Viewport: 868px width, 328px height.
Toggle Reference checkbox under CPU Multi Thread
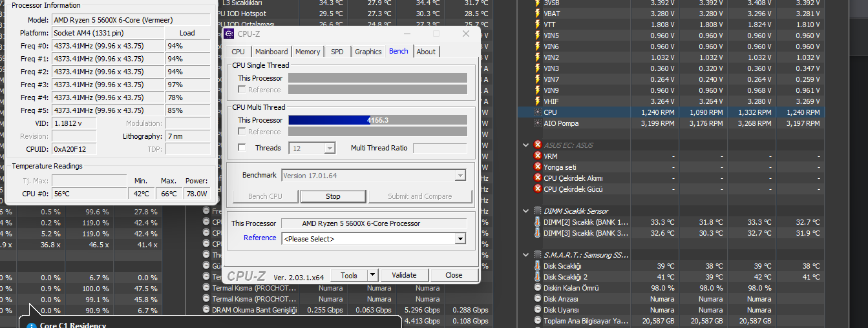coord(242,132)
